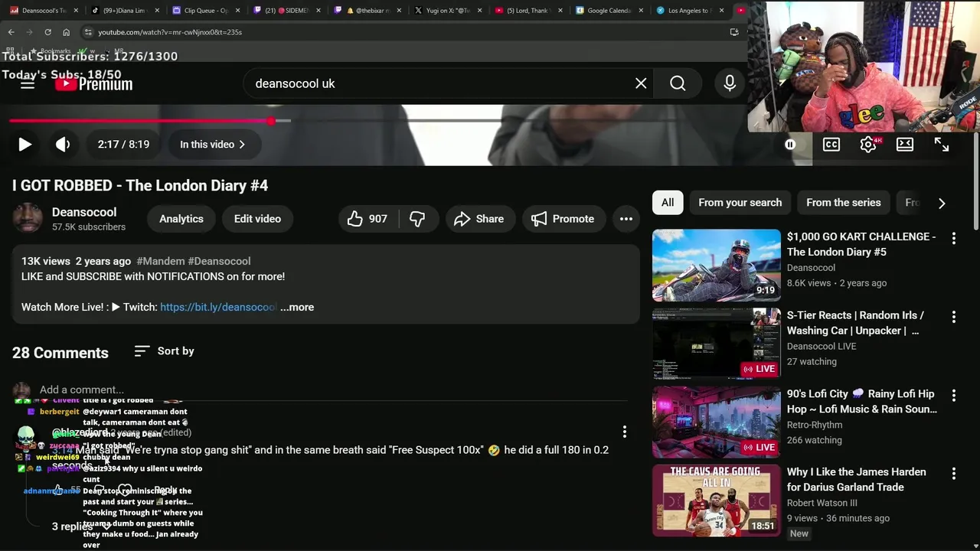Enter fullscreen on the video player
The height and width of the screenshot is (551, 980).
[942, 144]
